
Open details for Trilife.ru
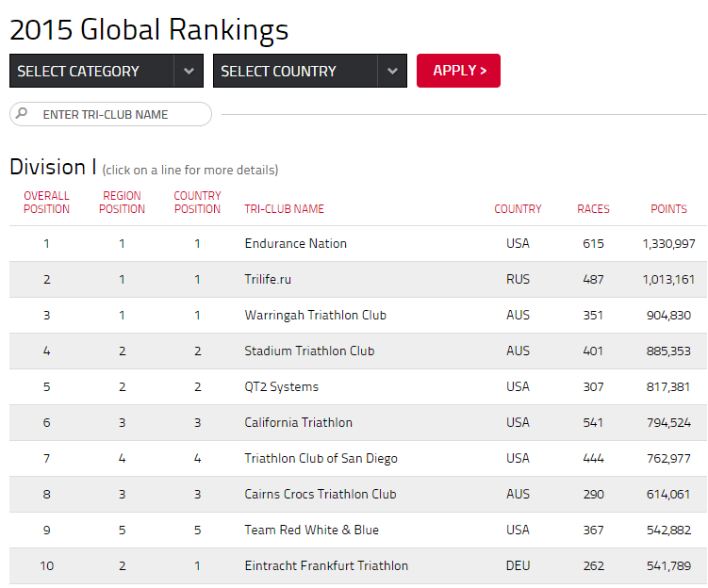coord(358,279)
